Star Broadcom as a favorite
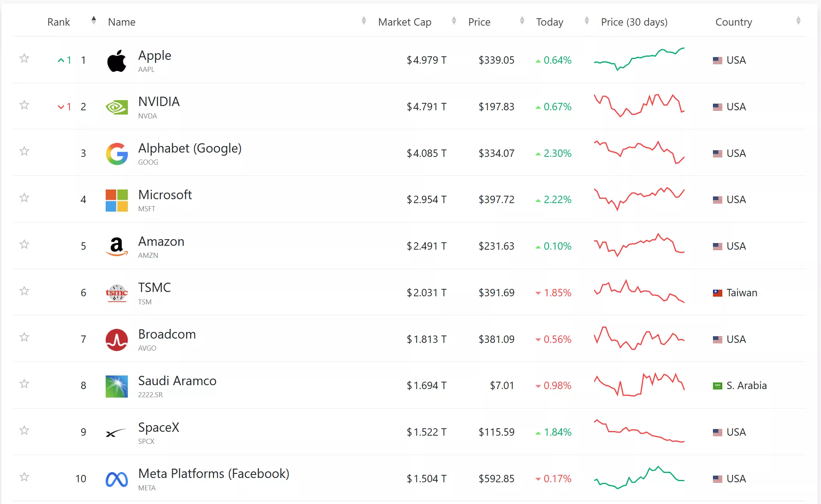 (x=24, y=337)
